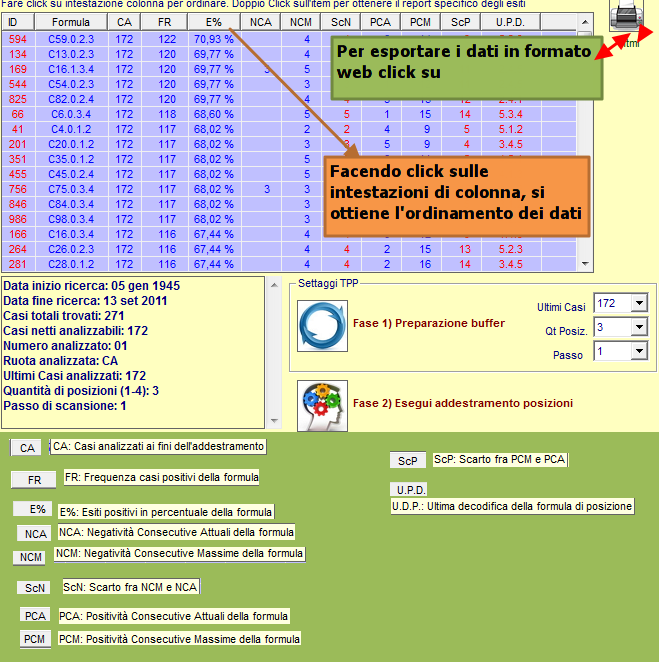The height and width of the screenshot is (662, 659).
Task: Click the ScN legend button
Action: (34, 588)
